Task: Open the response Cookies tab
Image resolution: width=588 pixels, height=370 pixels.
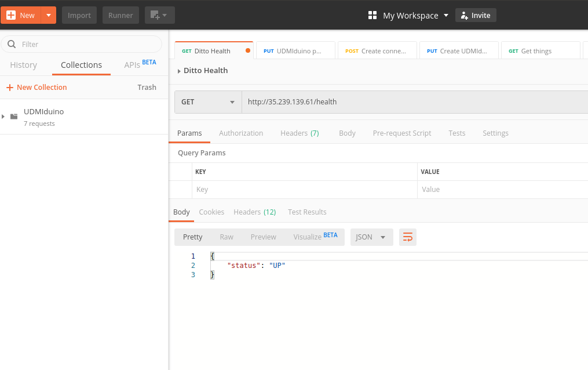Action: [x=211, y=212]
